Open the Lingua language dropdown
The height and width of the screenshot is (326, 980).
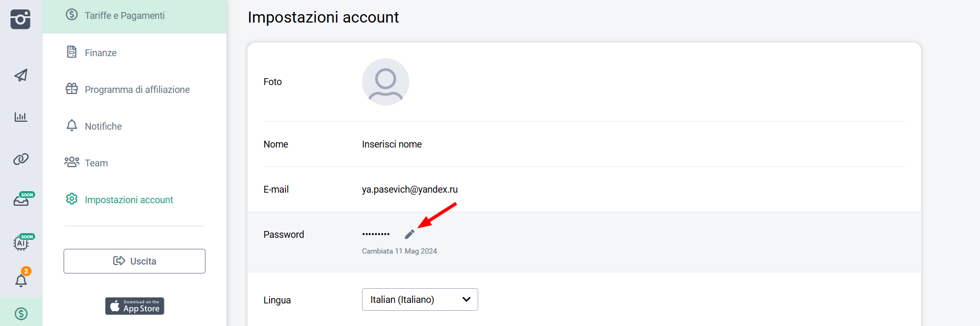(419, 299)
